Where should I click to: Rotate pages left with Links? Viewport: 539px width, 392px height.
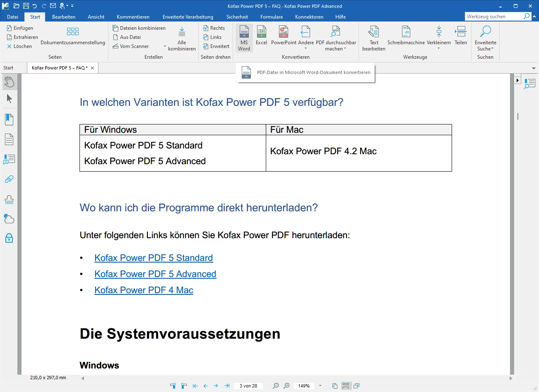(212, 37)
